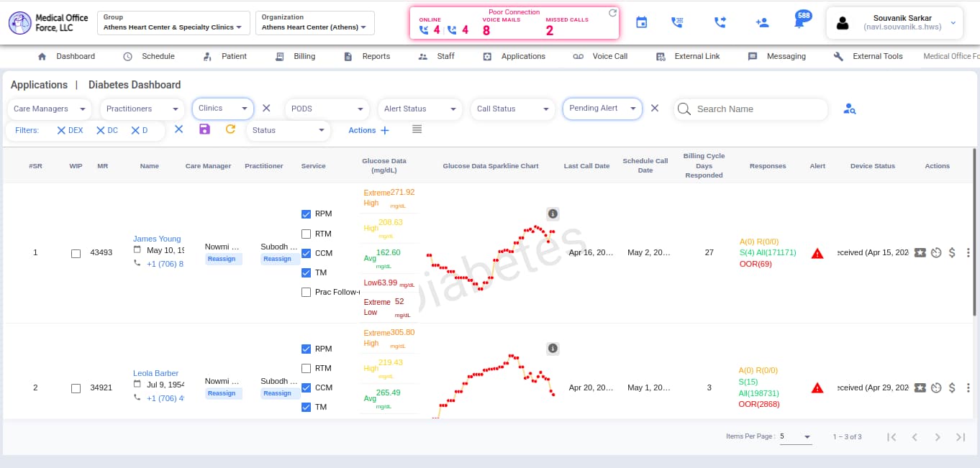This screenshot has width=980, height=468.
Task: Click the dollar billing icon for Leola Barber
Action: coord(952,387)
